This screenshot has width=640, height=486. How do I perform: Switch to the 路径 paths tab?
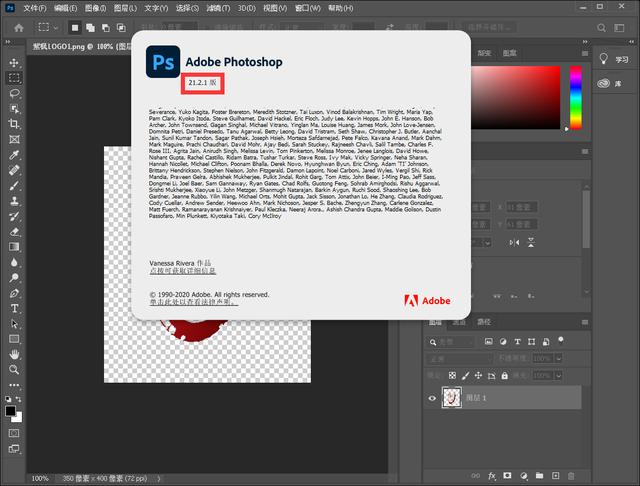[484, 322]
